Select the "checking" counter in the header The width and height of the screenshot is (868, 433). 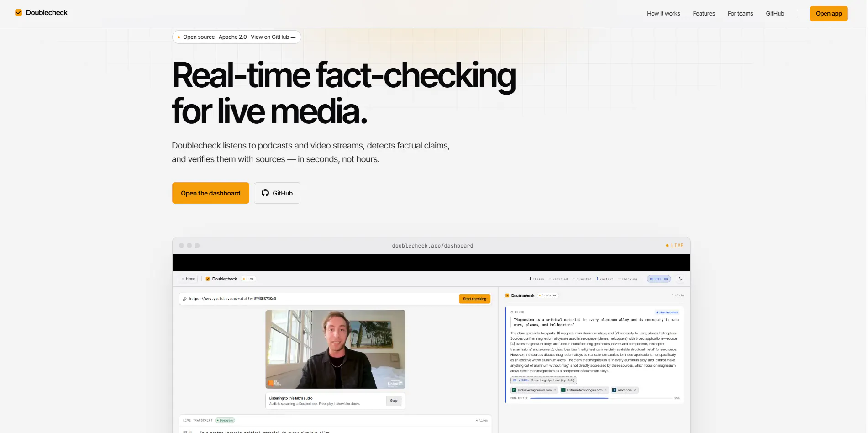coord(627,279)
